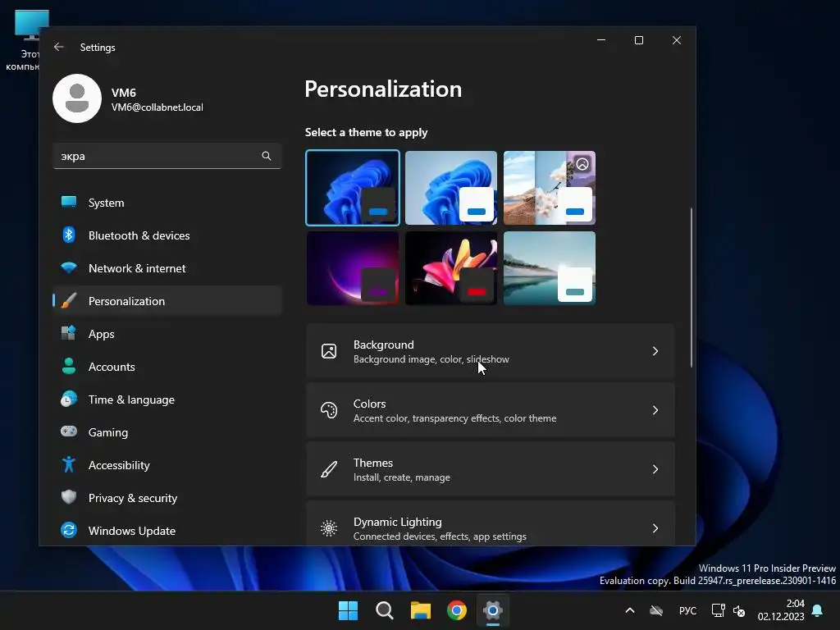Open System settings category
The width and height of the screenshot is (840, 630).
tap(167, 203)
